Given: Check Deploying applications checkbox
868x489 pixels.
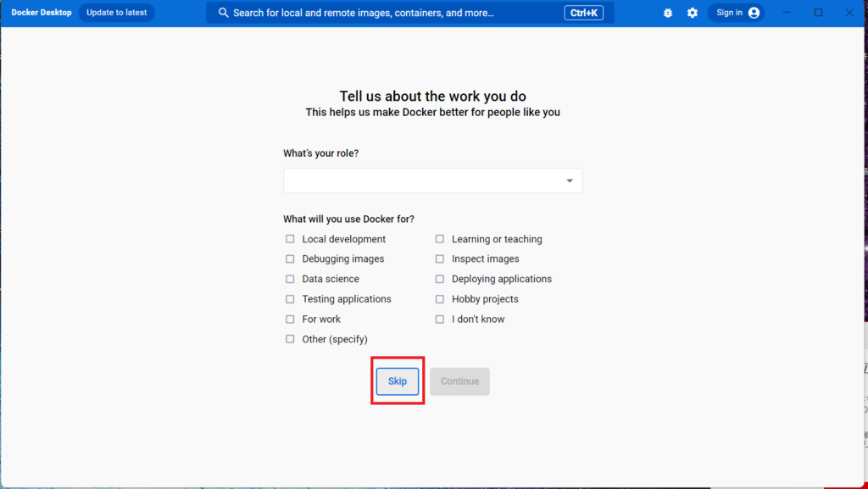Looking at the screenshot, I should point(440,280).
